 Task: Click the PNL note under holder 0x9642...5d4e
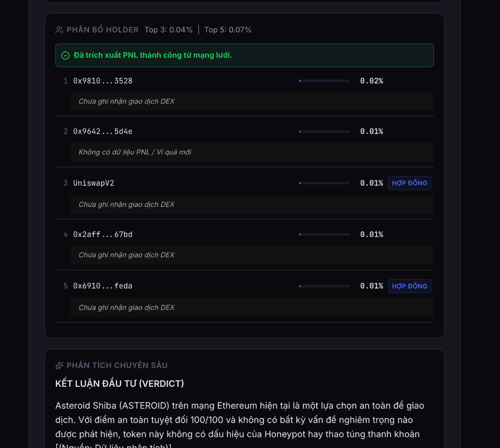point(135,152)
